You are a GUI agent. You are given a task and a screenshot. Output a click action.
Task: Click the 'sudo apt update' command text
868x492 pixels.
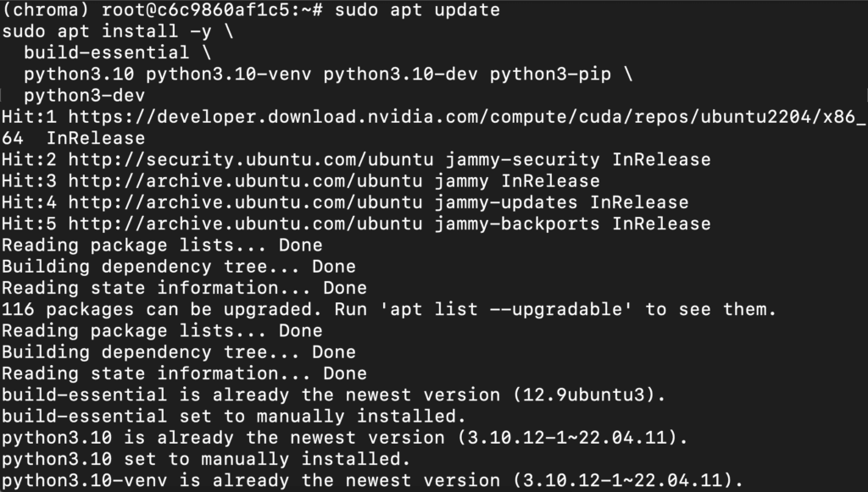pos(417,10)
